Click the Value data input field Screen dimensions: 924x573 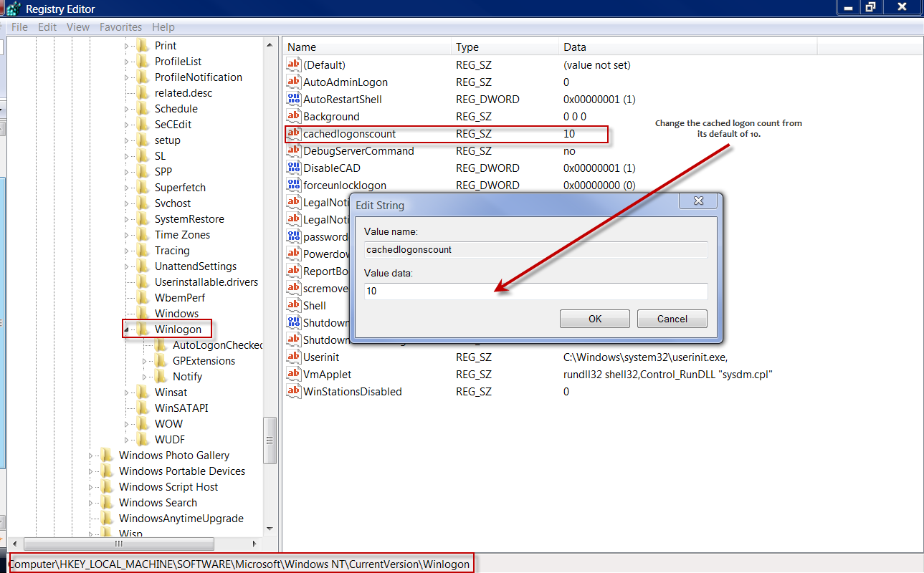pos(536,291)
